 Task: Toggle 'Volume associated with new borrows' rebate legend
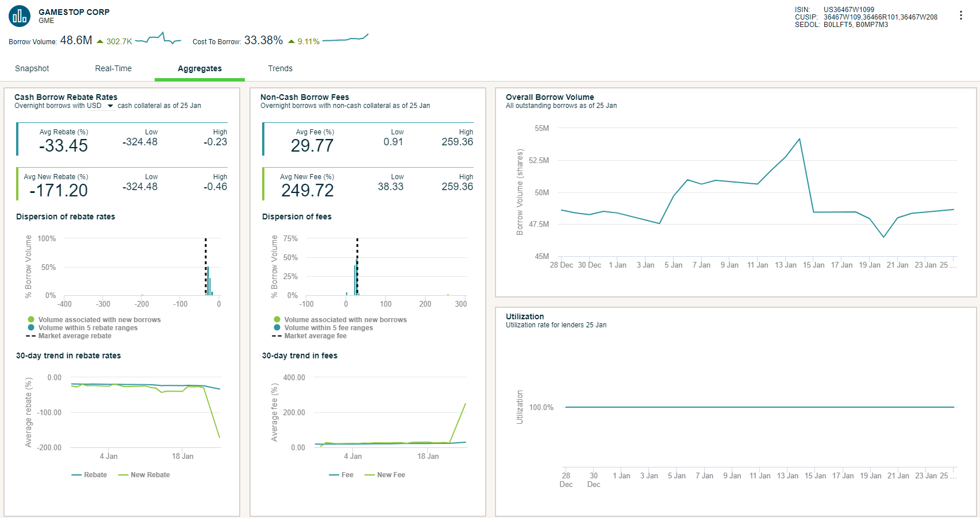click(94, 320)
